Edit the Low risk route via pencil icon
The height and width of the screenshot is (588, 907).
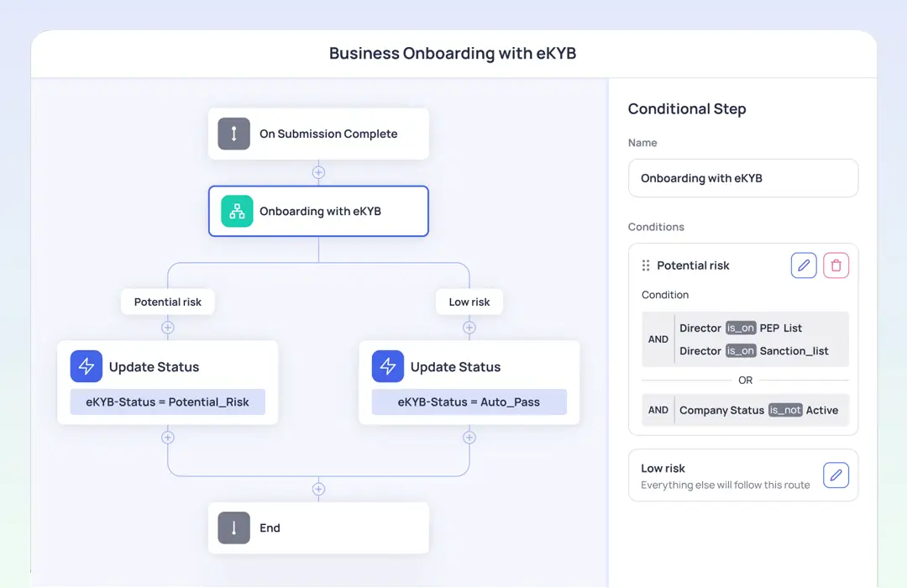point(836,475)
